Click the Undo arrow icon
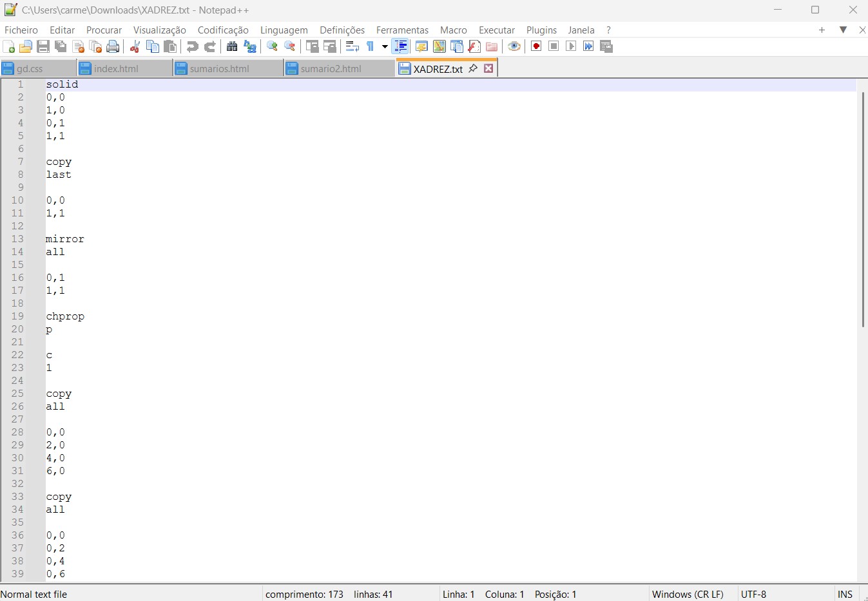Image resolution: width=868 pixels, height=601 pixels. pyautogui.click(x=192, y=46)
